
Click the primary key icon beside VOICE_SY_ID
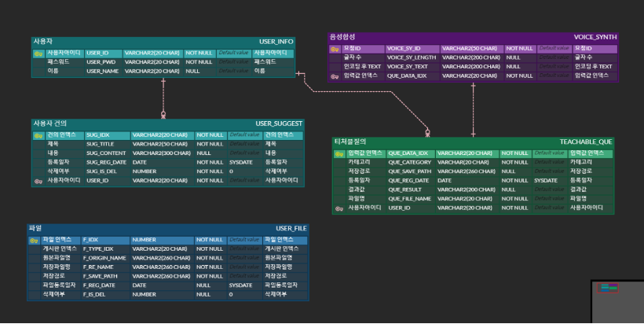click(335, 49)
